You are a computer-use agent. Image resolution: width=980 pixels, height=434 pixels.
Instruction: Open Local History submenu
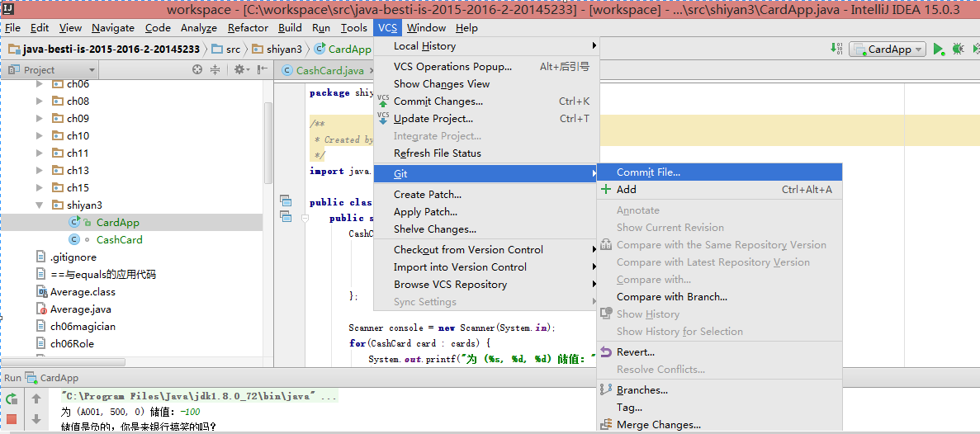pos(486,46)
